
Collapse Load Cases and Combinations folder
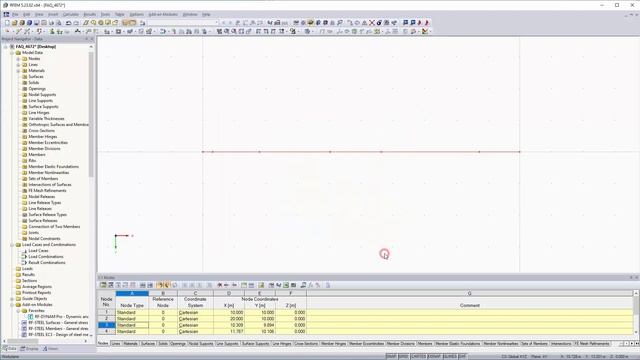[12, 245]
